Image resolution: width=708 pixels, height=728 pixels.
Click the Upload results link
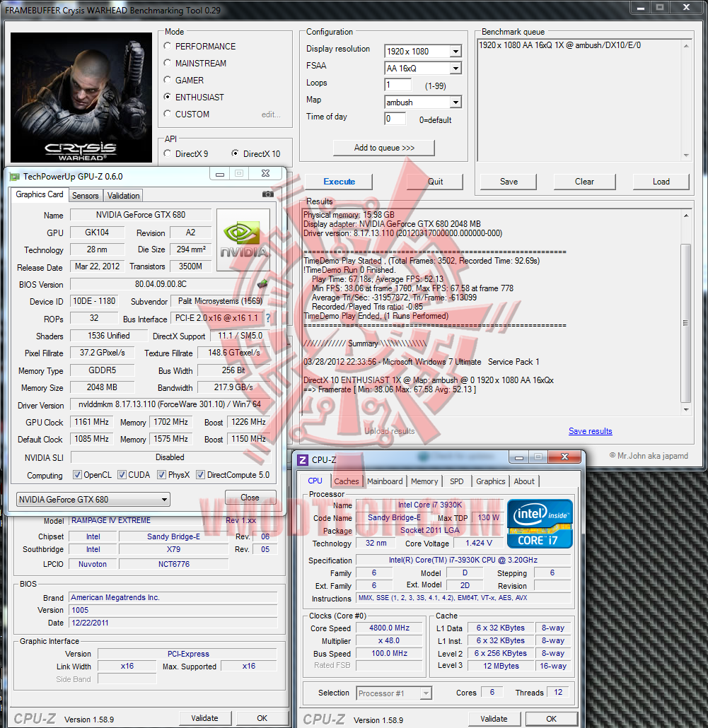[389, 431]
